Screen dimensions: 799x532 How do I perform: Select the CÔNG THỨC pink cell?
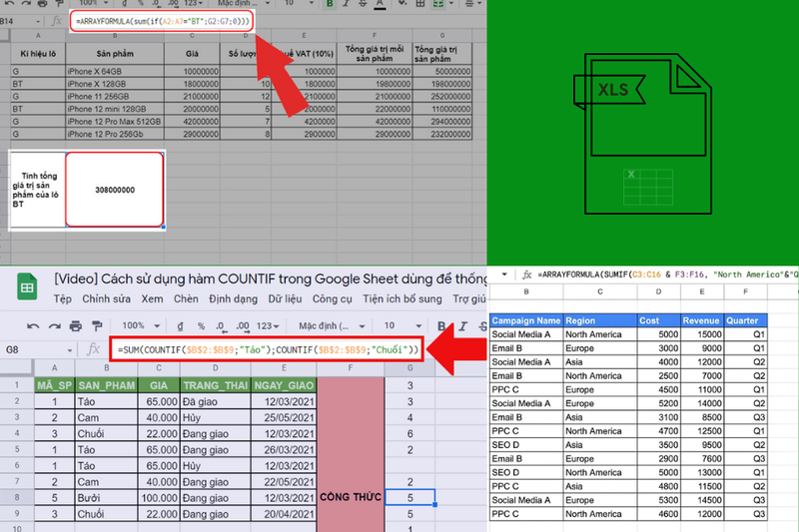click(x=351, y=497)
